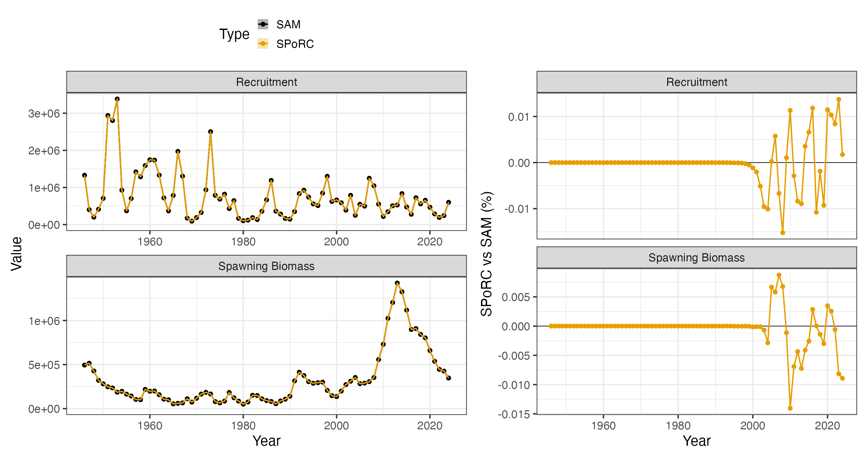The height and width of the screenshot is (460, 868).
Task: Click the '0.01' tick label in right Recruitment
Action: click(519, 117)
